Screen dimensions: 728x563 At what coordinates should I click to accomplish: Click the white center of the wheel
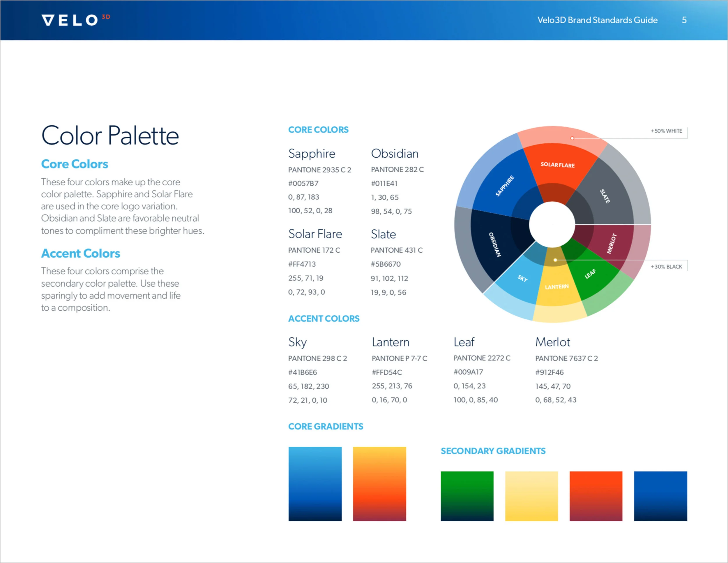(552, 225)
